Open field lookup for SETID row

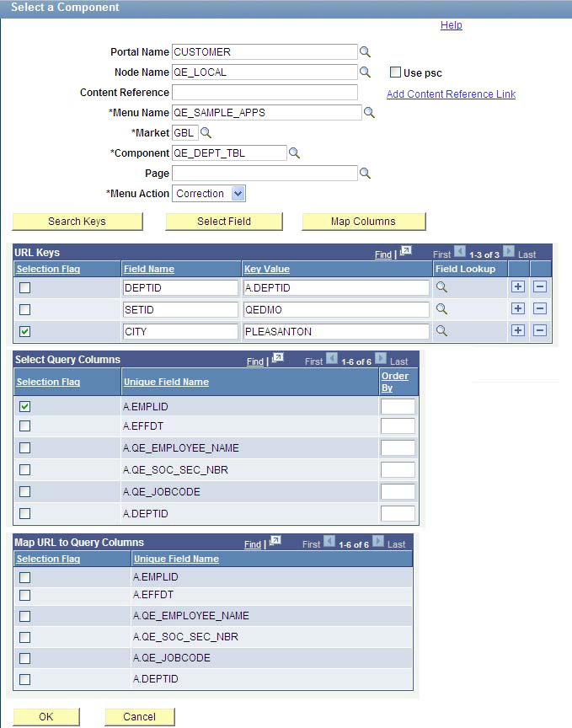coord(441,309)
